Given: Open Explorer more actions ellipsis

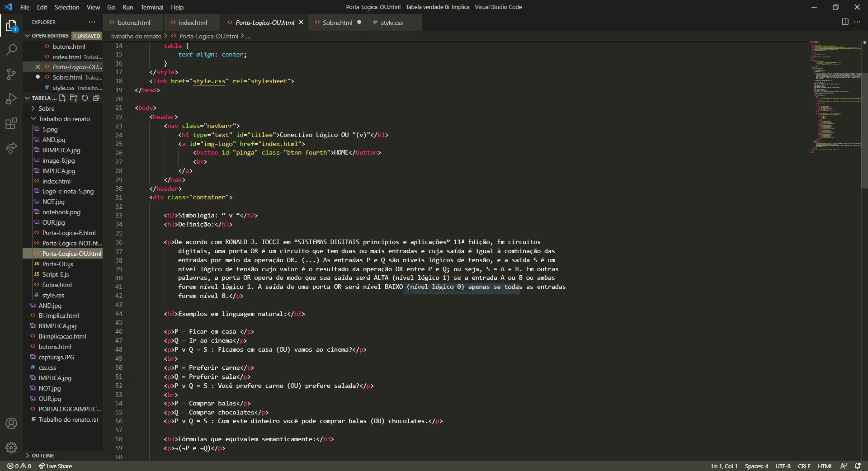Looking at the screenshot, I should pos(92,22).
